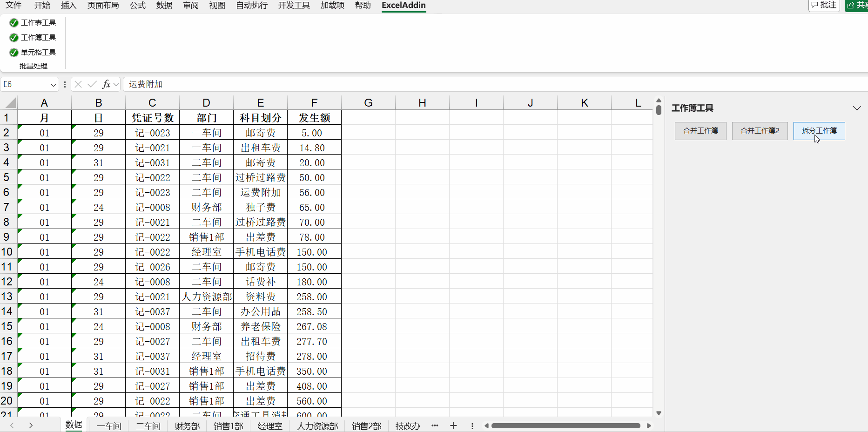Select cell containing 养老保险

(x=260, y=327)
